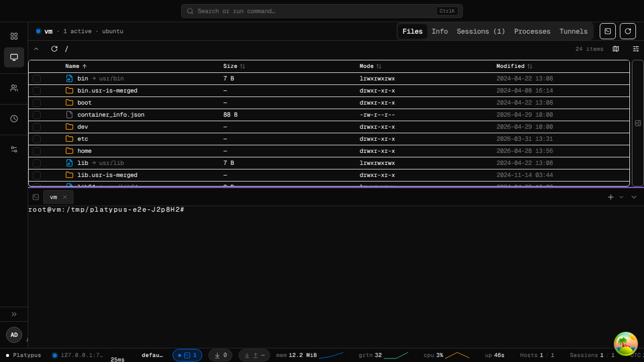Toggle the side panel icon right of file table

[637, 123]
